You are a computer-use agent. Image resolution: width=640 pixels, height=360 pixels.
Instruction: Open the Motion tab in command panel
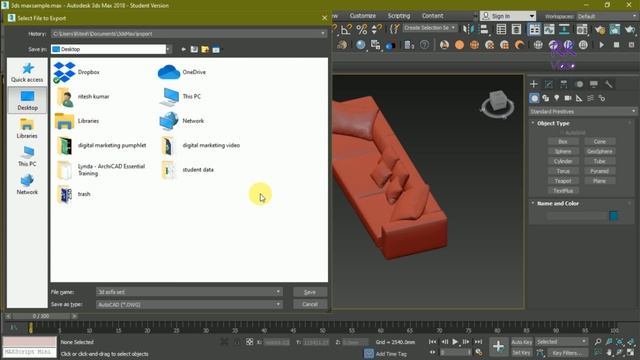pos(579,84)
